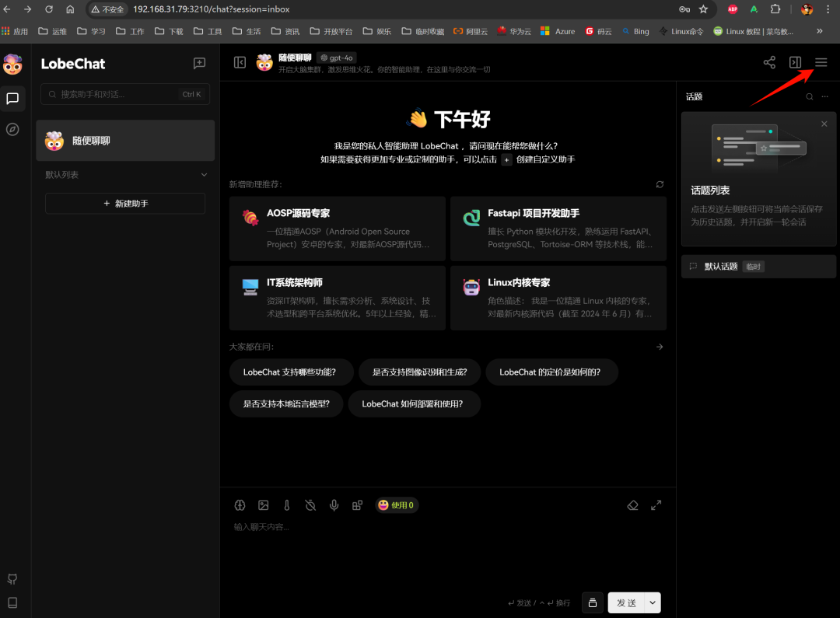Click the microphone voice input icon

pyautogui.click(x=334, y=505)
